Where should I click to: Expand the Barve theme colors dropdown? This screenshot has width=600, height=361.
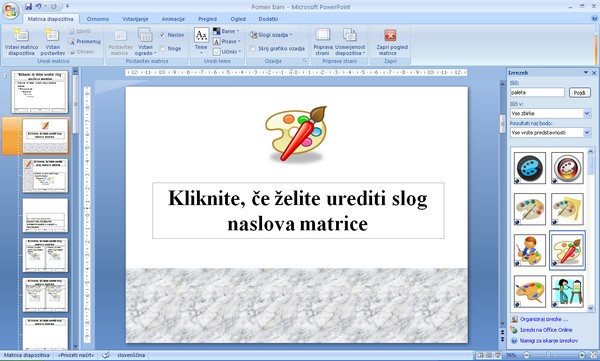click(x=226, y=31)
